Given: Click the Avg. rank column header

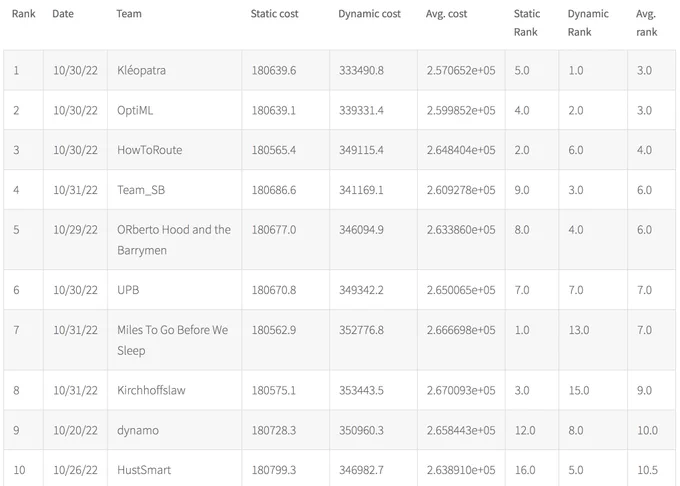Looking at the screenshot, I should click(x=646, y=23).
